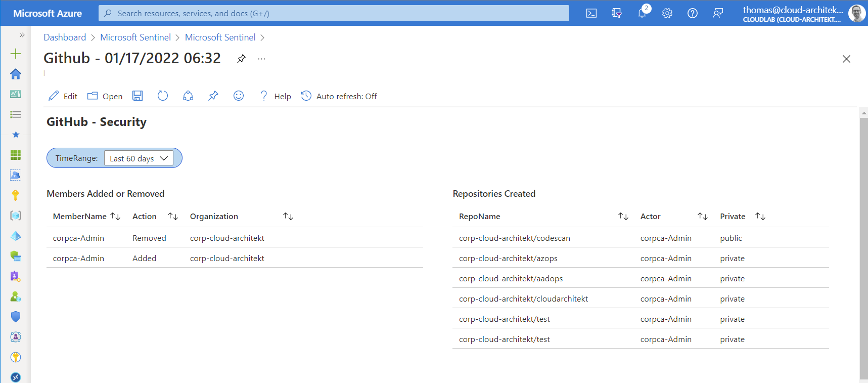Open the help question mark in top bar
Viewport: 868px width, 383px height.
click(x=693, y=13)
